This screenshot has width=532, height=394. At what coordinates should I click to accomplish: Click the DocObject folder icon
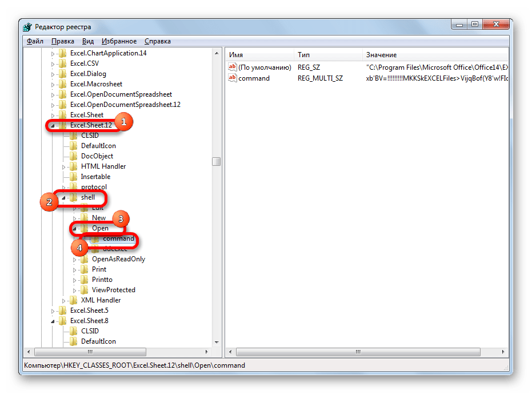73,156
